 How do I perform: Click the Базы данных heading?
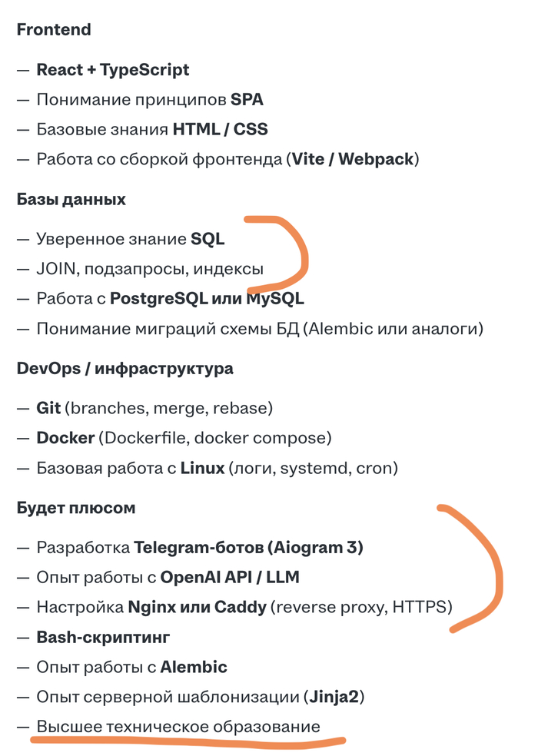tap(71, 200)
